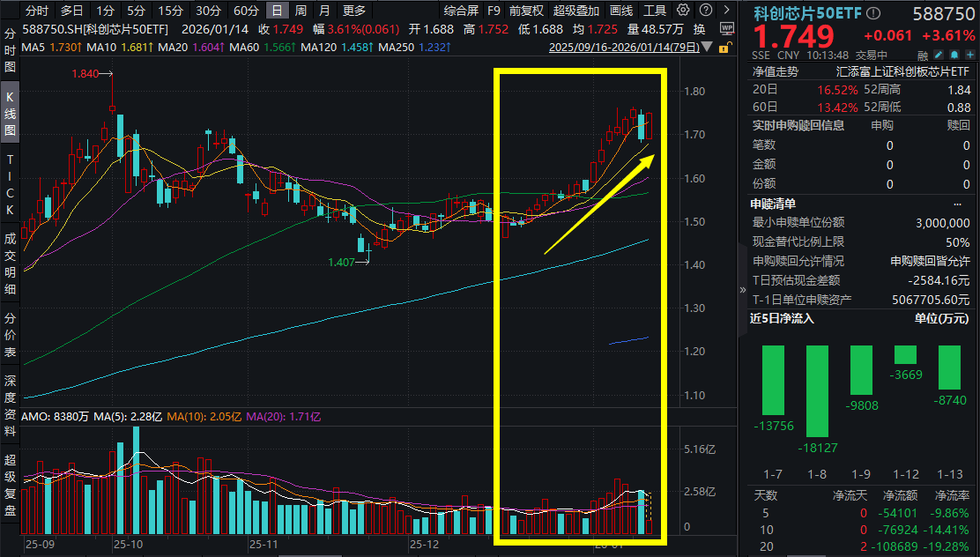This screenshot has width=980, height=557.
Task: Click the help question mark icon
Action: tap(706, 11)
